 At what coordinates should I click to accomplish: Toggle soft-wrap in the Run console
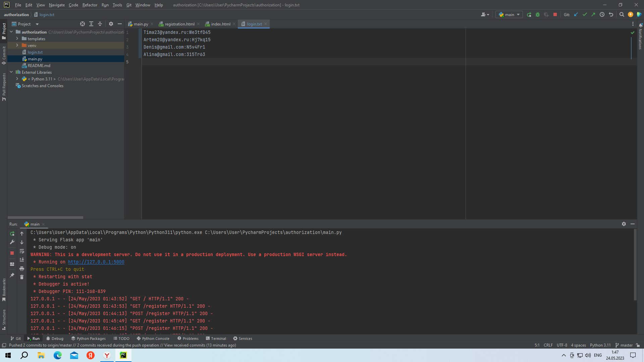tap(22, 251)
